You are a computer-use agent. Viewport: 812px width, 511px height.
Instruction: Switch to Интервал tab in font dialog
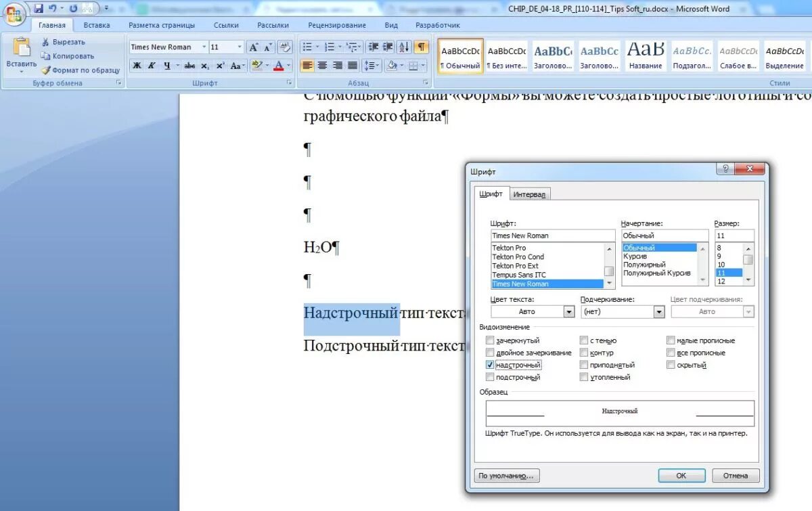[529, 194]
